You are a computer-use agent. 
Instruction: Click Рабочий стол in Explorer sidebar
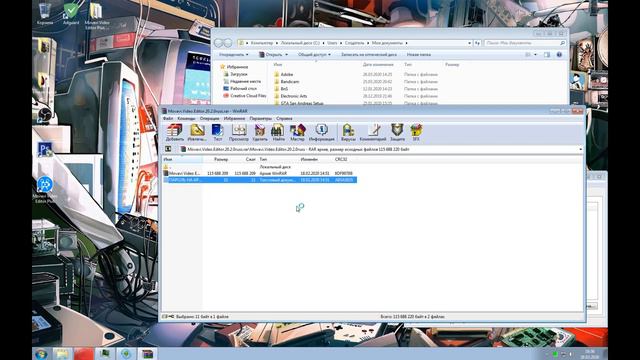243,89
